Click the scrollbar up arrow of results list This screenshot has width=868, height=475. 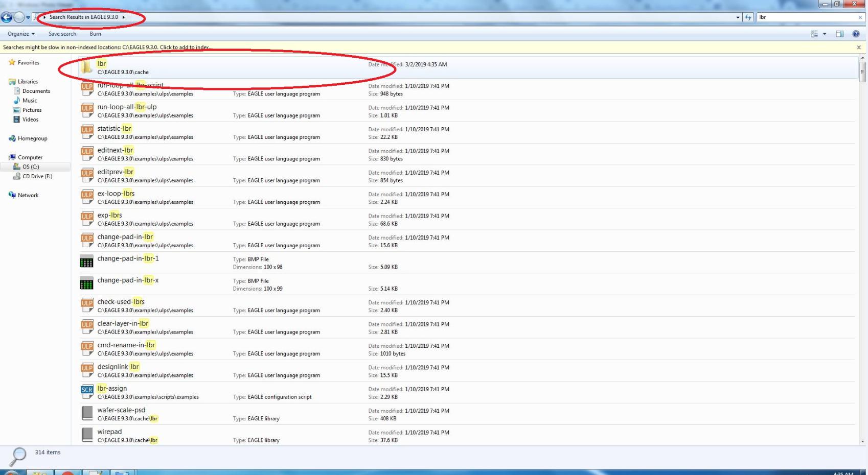point(863,59)
